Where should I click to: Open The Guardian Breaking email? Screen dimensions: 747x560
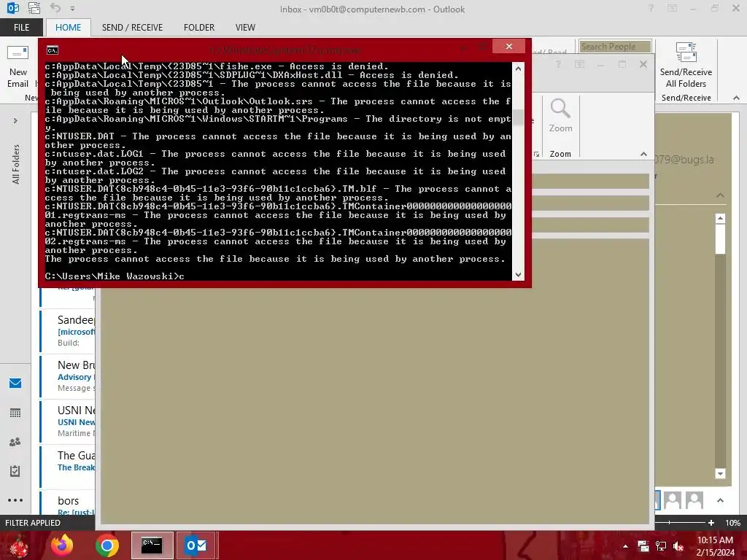point(68,467)
